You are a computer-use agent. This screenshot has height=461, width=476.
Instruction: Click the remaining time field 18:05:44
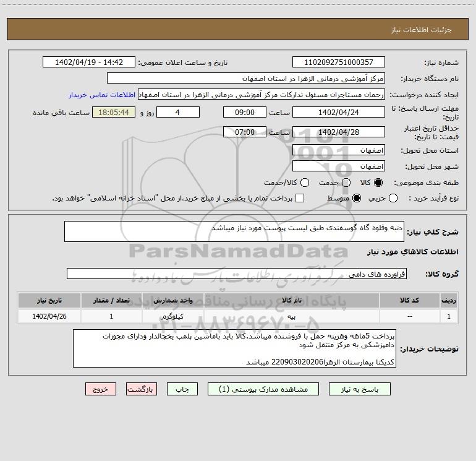[114, 113]
